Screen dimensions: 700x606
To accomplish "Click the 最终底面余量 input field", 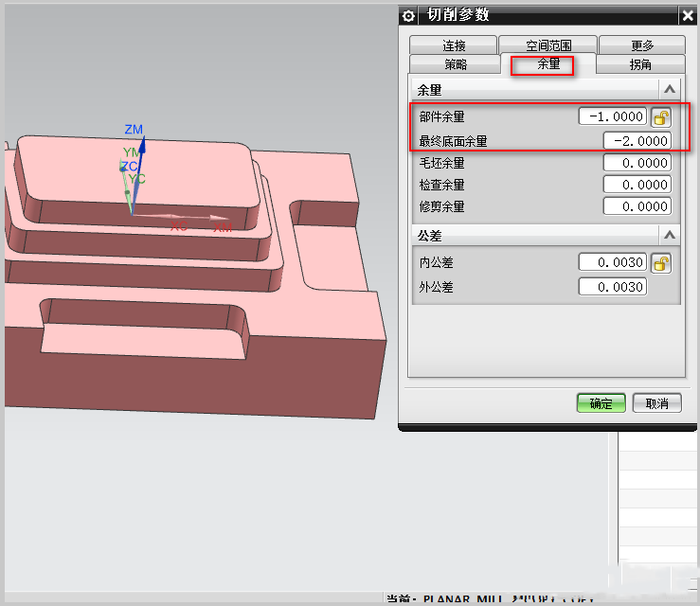I will 637,141.
